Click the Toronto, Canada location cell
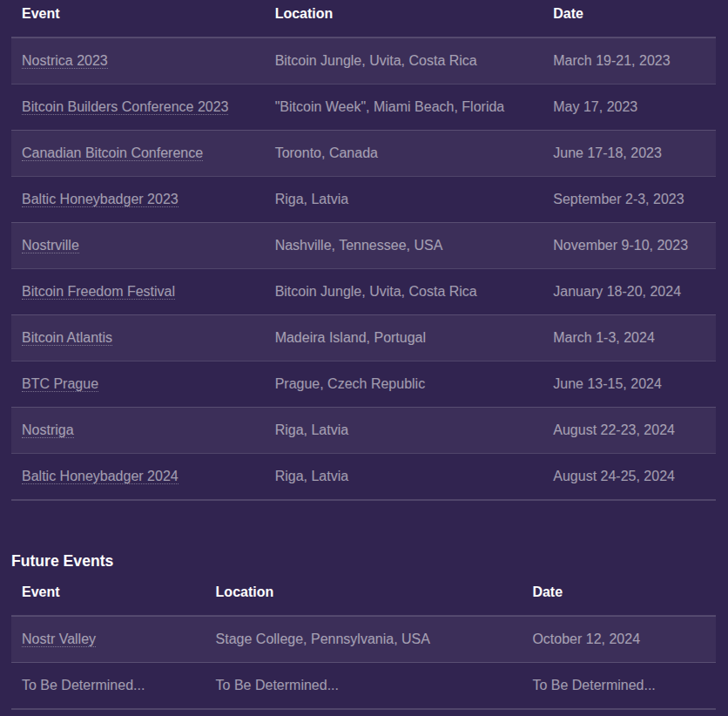The height and width of the screenshot is (716, 728). pos(326,153)
